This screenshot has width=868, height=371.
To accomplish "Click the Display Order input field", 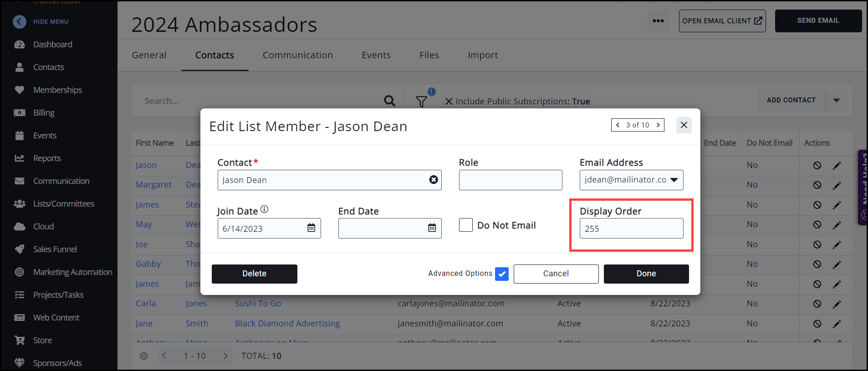I will click(631, 229).
